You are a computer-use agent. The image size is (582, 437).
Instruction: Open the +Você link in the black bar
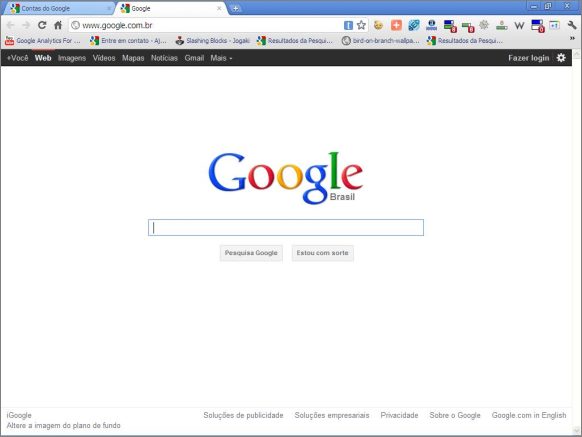point(17,58)
